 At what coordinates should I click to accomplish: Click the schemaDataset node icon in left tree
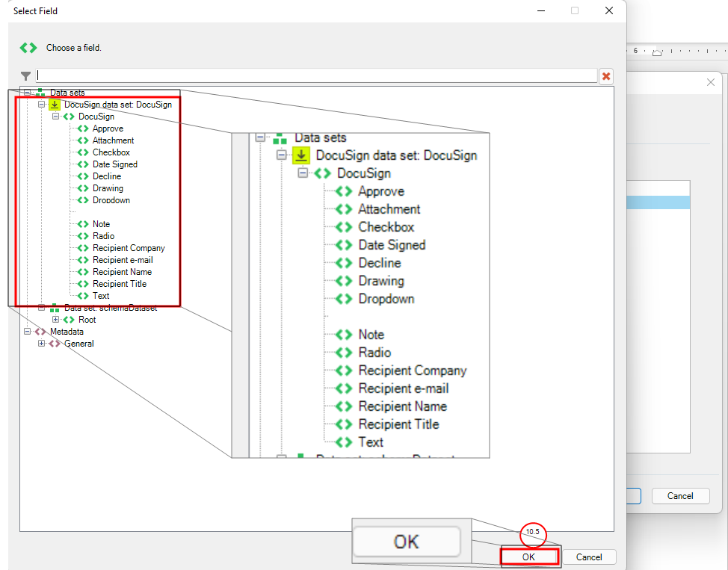[x=55, y=309]
